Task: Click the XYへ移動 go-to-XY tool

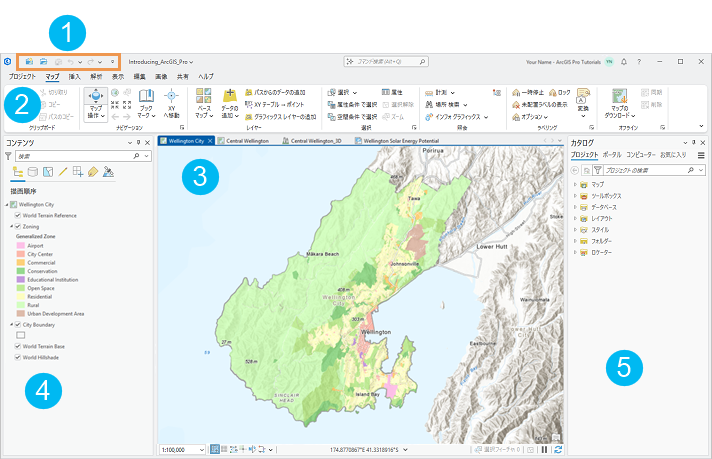Action: pos(171,104)
